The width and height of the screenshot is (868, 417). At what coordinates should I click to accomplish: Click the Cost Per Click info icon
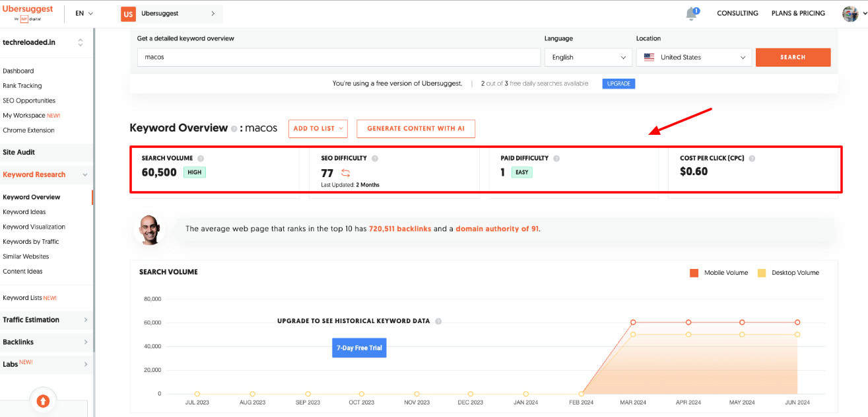pos(752,159)
